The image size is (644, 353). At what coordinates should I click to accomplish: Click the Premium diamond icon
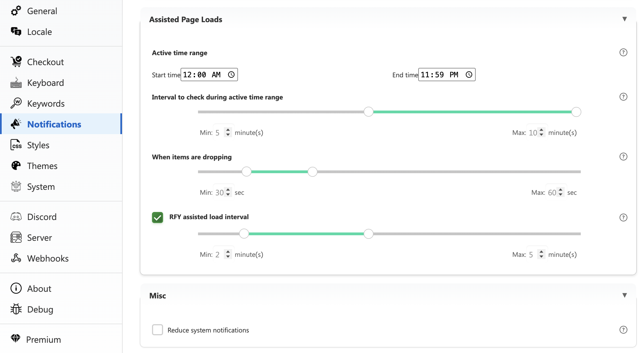[16, 339]
